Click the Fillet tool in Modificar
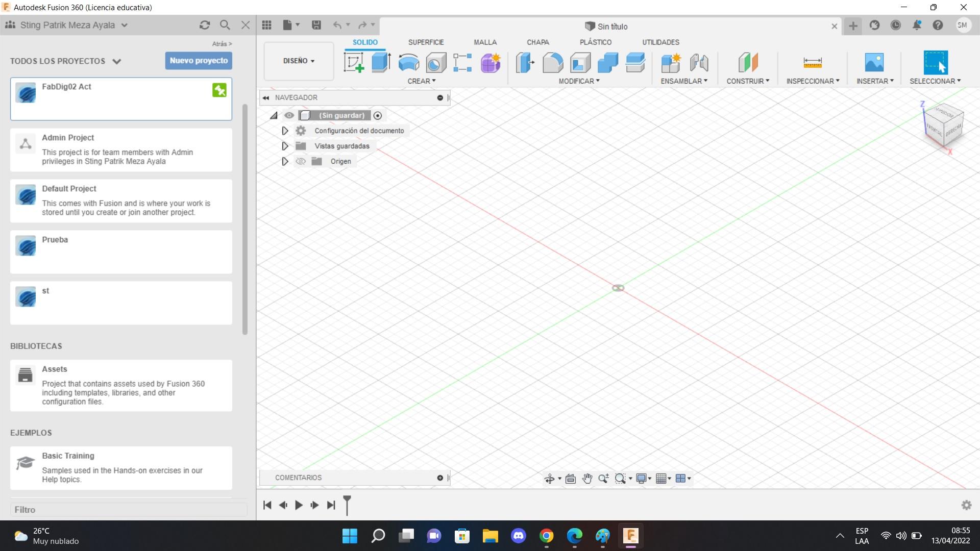The width and height of the screenshot is (980, 551). tap(552, 63)
